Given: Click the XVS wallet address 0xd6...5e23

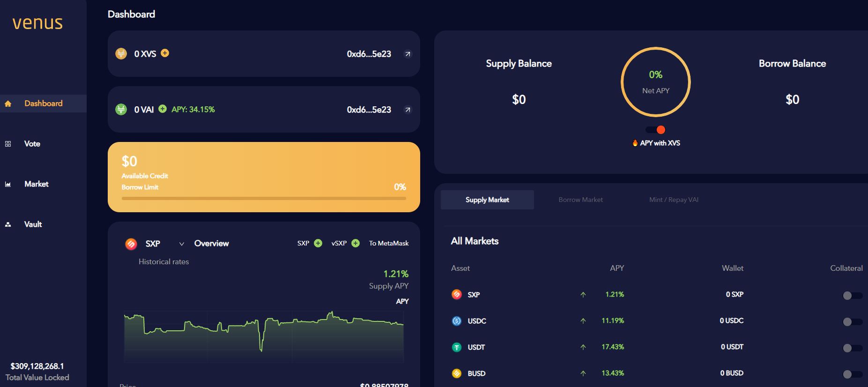Looking at the screenshot, I should pyautogui.click(x=369, y=54).
